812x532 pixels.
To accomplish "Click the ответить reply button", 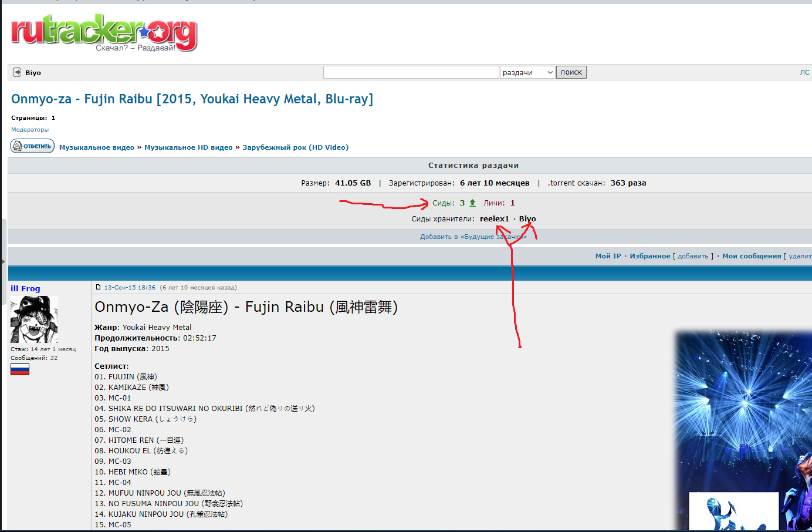I will [32, 146].
